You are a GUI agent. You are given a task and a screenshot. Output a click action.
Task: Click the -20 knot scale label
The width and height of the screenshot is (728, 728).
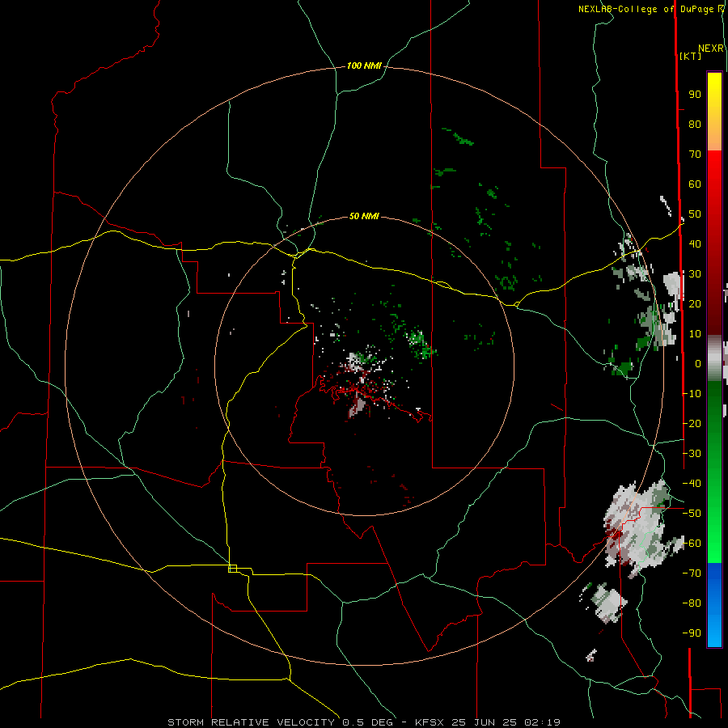pyautogui.click(x=692, y=423)
